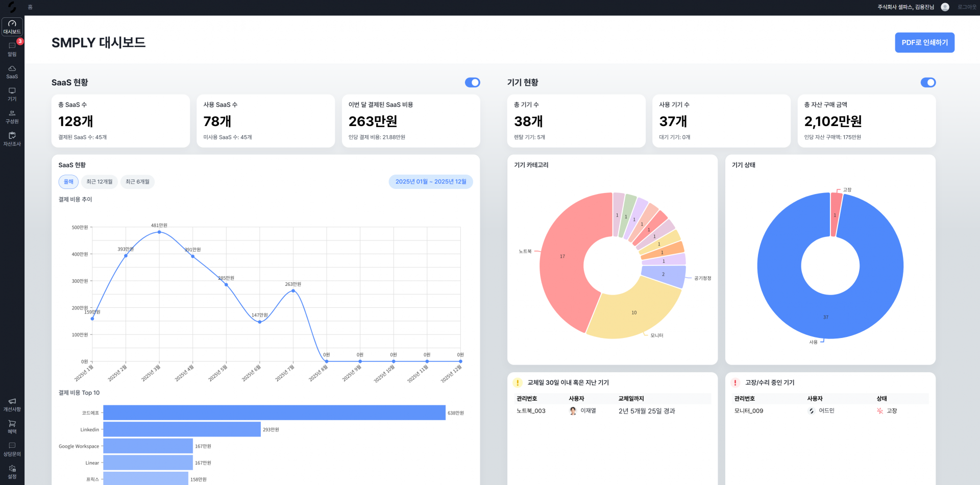980x485 pixels.
Task: Toggle the 기기 현황 section switch
Action: click(x=928, y=82)
